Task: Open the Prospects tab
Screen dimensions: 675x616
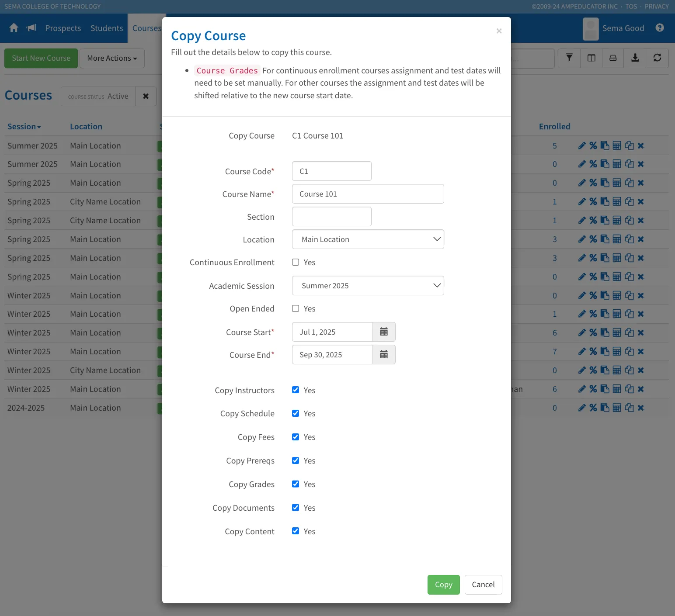Action: [63, 28]
